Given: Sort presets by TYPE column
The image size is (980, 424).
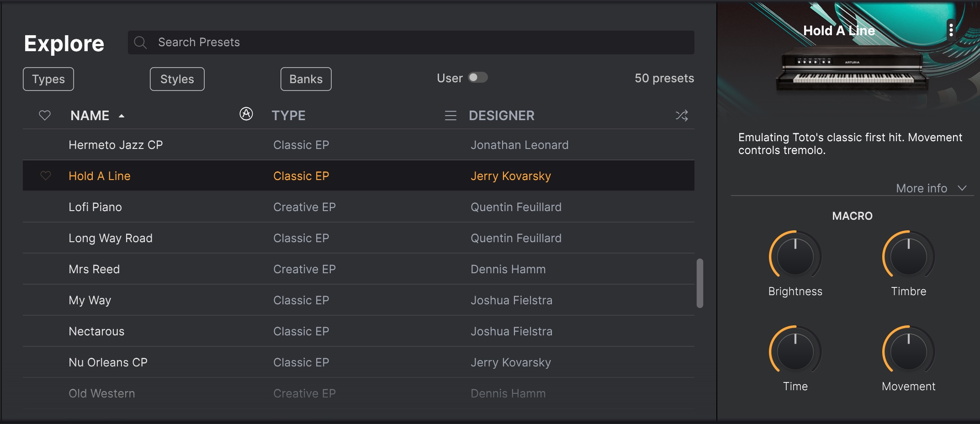Looking at the screenshot, I should [289, 116].
